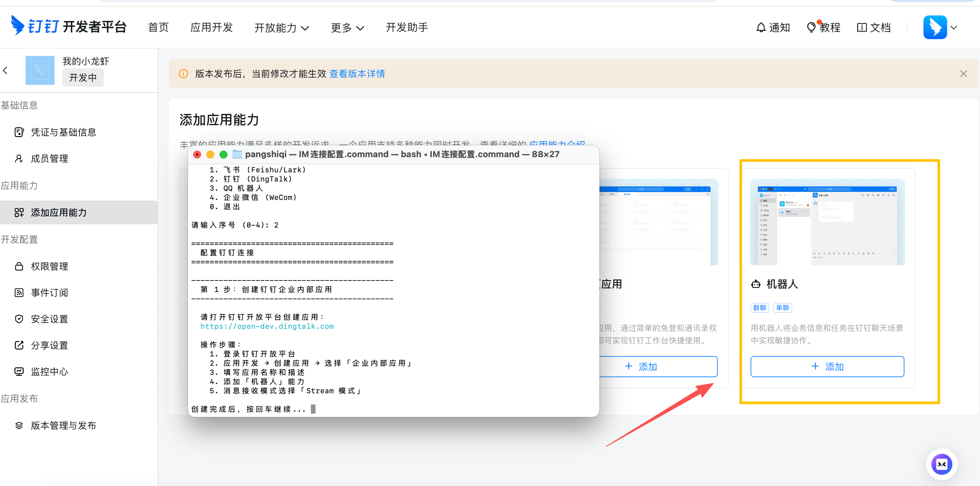The image size is (980, 486).
Task: Open the docs book icon
Action: pyautogui.click(x=861, y=27)
